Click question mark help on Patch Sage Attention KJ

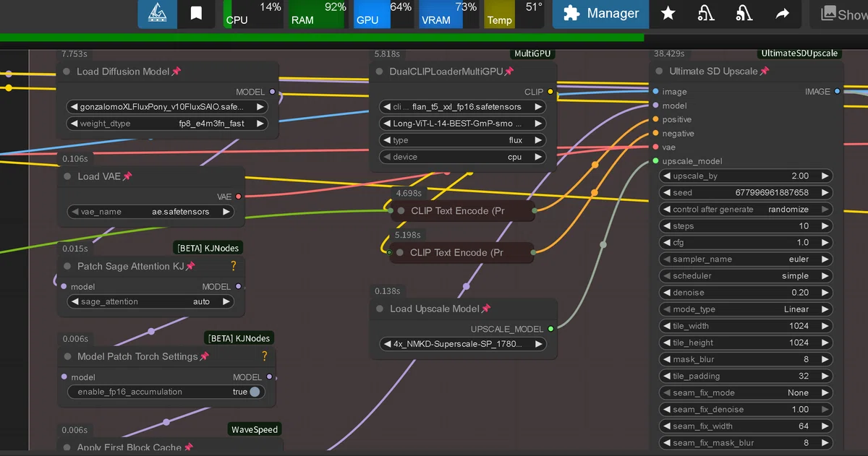233,266
